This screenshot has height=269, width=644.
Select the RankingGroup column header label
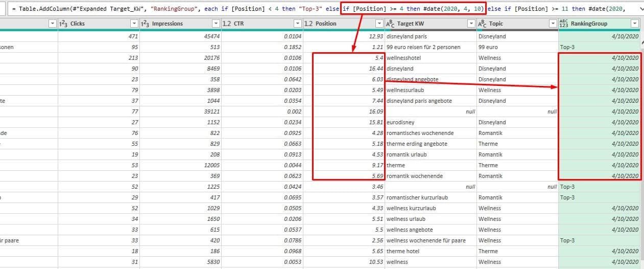pos(589,24)
